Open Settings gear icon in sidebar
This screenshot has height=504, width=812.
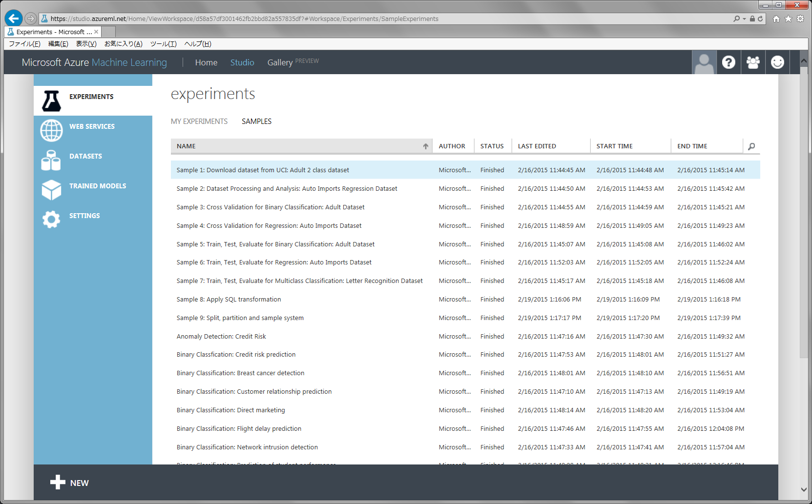[x=51, y=220]
